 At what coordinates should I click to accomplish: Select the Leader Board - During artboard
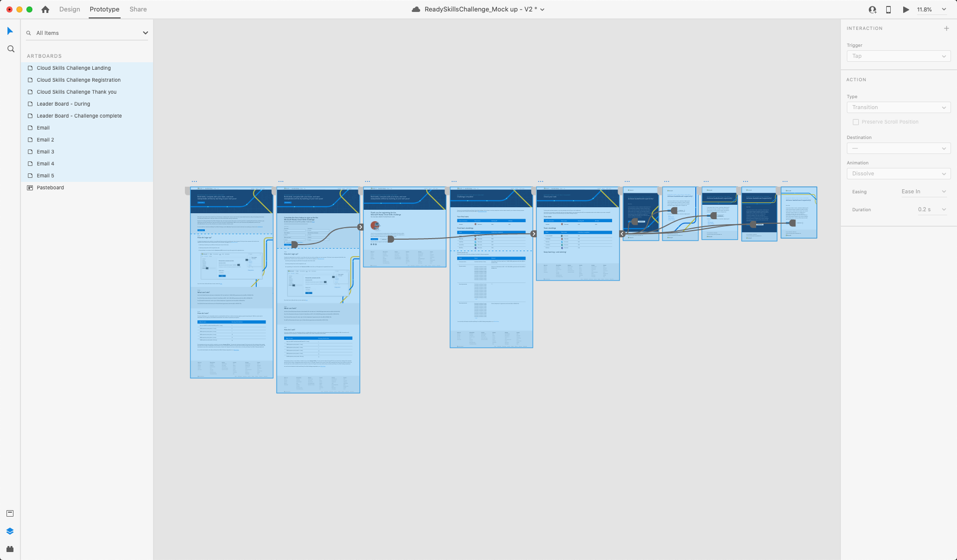click(x=63, y=104)
